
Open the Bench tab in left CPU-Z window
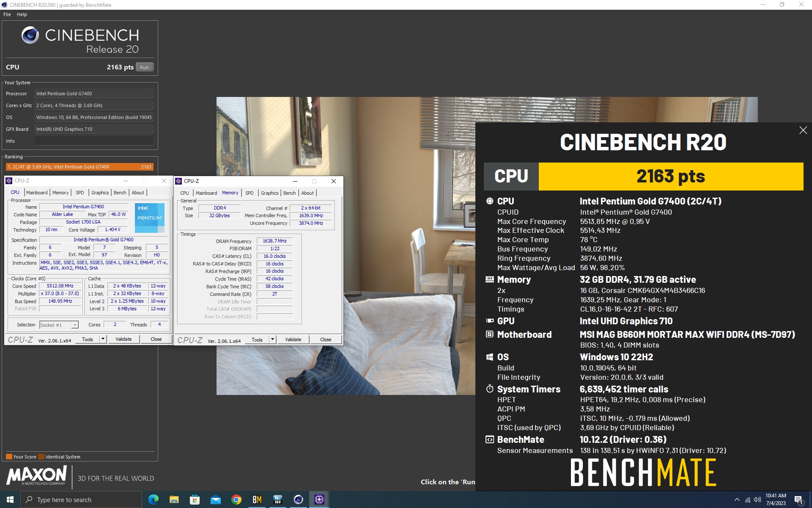pyautogui.click(x=120, y=193)
